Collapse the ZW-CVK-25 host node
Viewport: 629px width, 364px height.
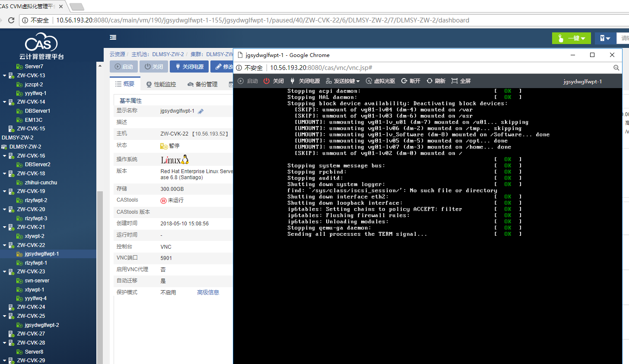(x=4, y=316)
